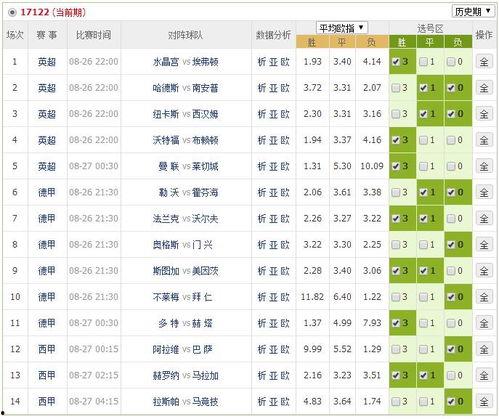The height and width of the screenshot is (419, 499).
Task: Uncheck loss 0 for 拉斯帕 vs 马竞技
Action: pos(451,401)
